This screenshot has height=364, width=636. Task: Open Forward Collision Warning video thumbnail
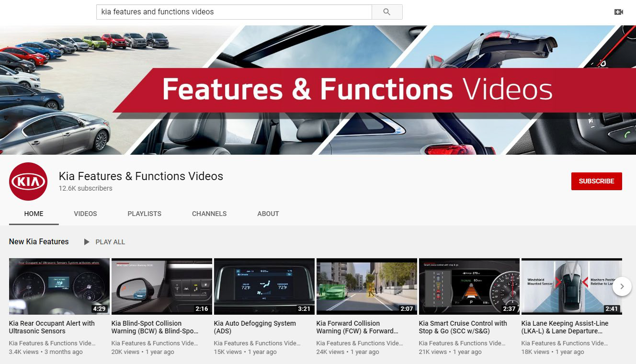point(367,286)
